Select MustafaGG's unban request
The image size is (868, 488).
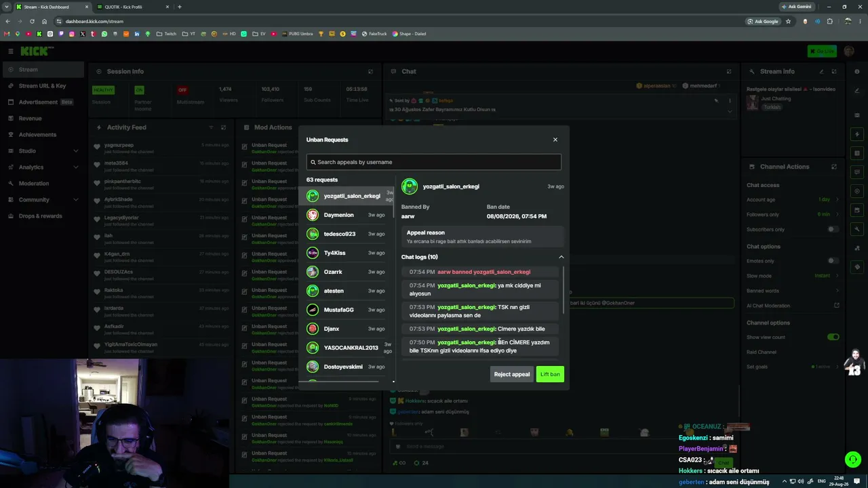(347, 310)
